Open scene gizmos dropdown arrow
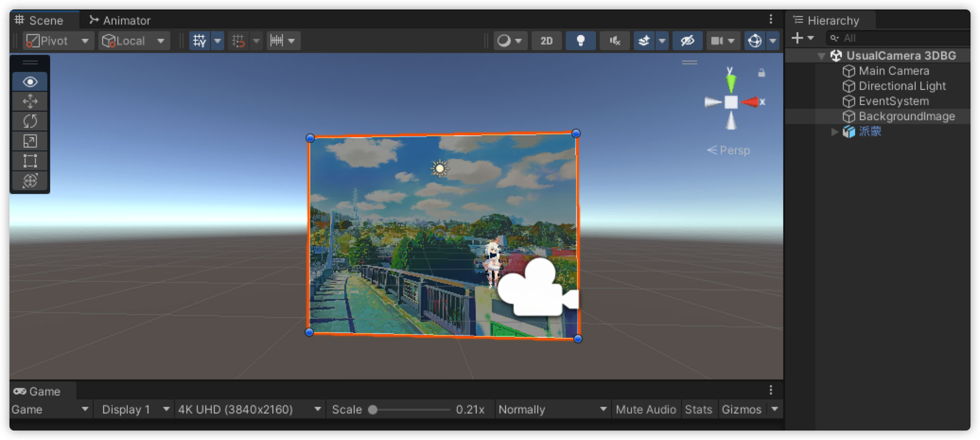The width and height of the screenshot is (980, 440). (x=773, y=41)
